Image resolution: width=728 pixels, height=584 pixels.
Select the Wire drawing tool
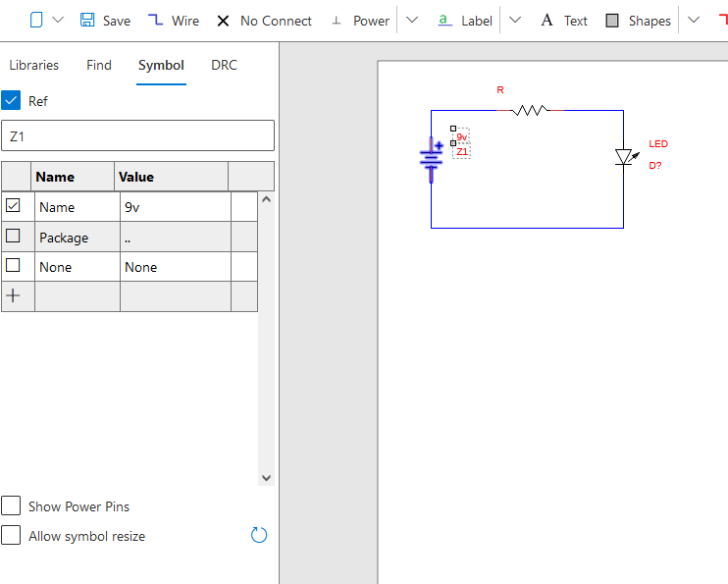pyautogui.click(x=156, y=21)
